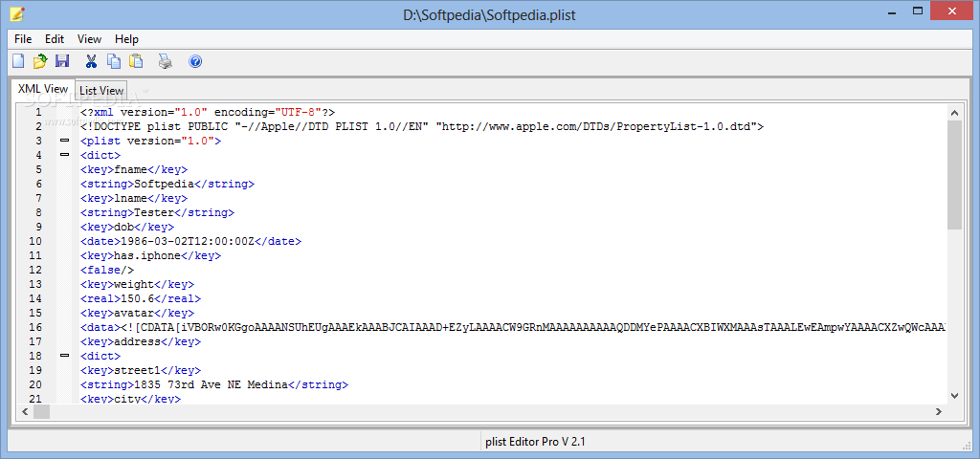Click the Copy toolbar icon
This screenshot has width=980, height=459.
[x=114, y=61]
